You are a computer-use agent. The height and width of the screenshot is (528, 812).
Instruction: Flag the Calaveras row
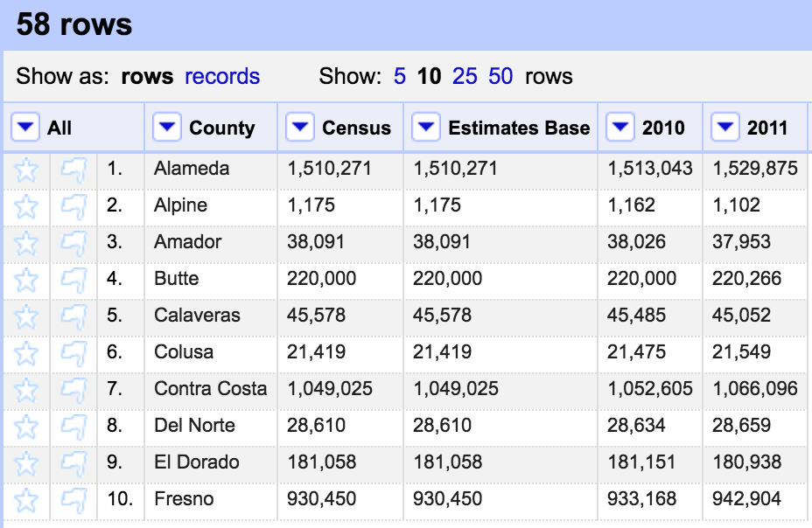click(73, 316)
